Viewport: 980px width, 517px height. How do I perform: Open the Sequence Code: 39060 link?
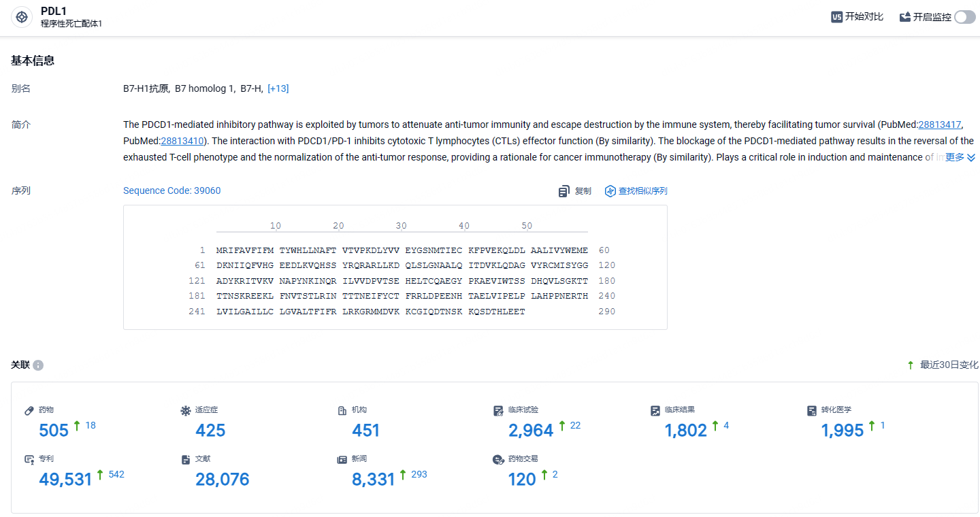[x=172, y=190]
